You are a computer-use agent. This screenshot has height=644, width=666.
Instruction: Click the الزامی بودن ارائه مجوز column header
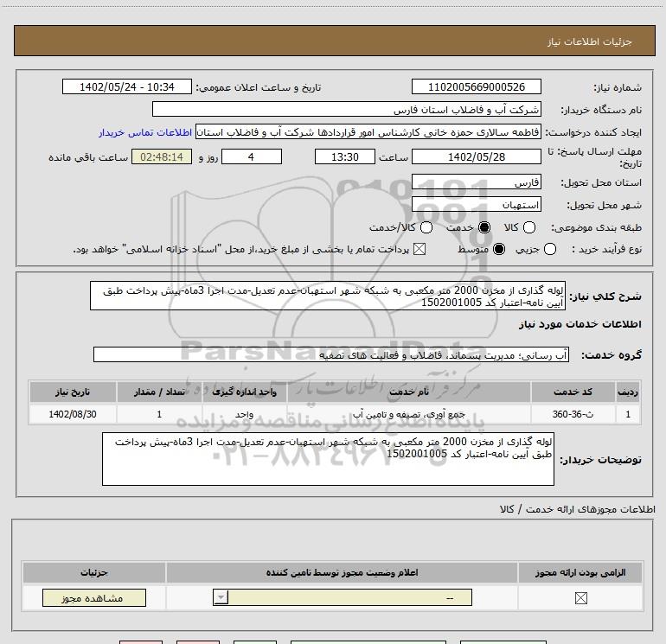click(580, 572)
